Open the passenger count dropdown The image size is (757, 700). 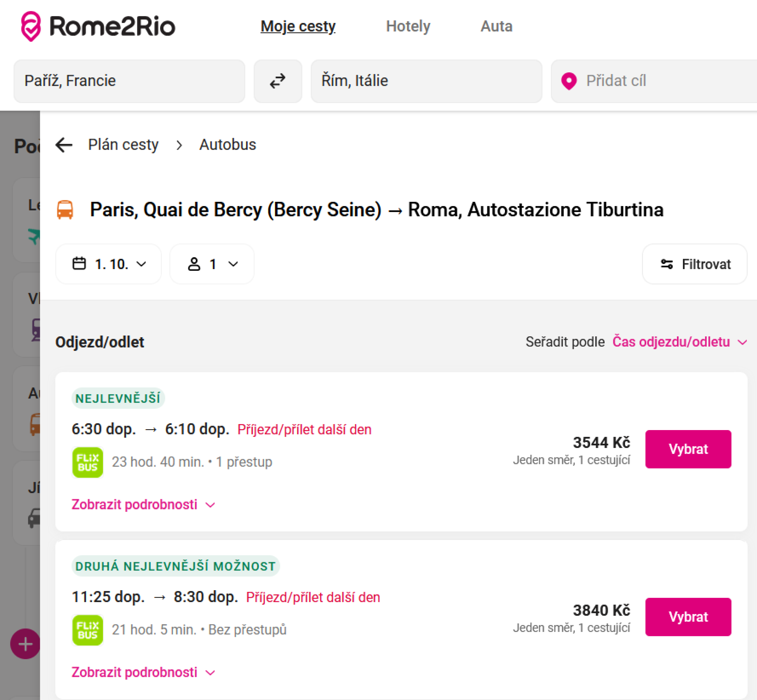coord(212,264)
